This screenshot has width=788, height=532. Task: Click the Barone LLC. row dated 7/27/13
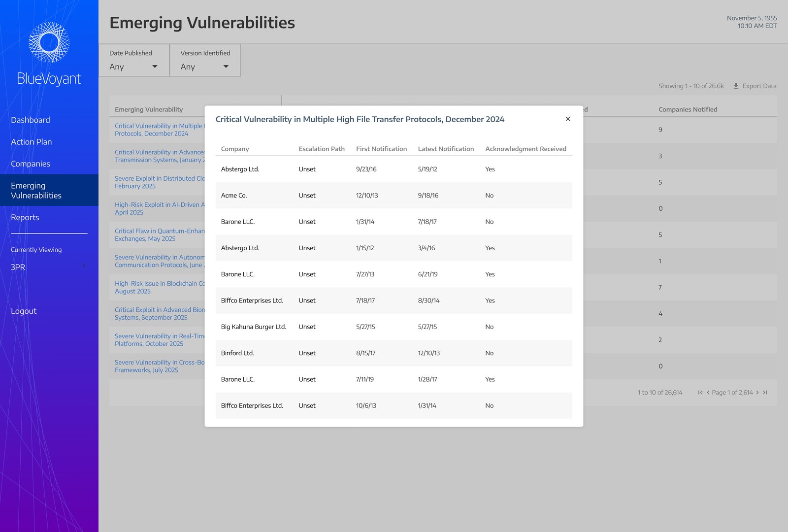point(394,274)
